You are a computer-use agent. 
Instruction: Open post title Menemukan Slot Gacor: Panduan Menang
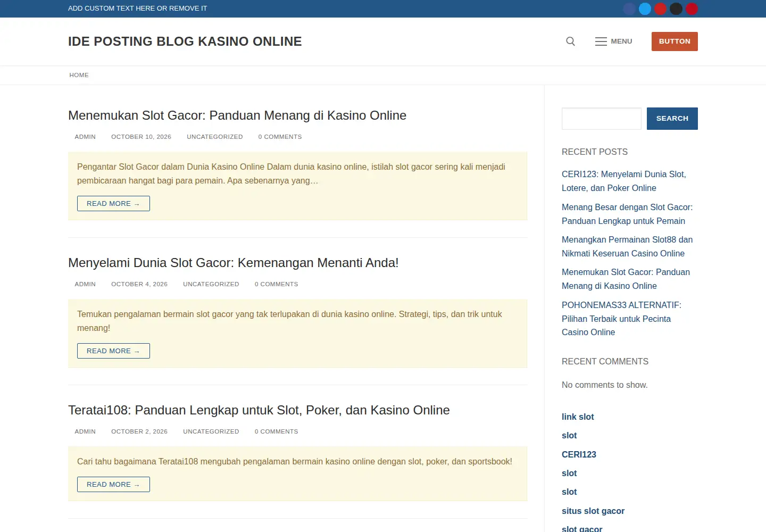click(x=237, y=115)
